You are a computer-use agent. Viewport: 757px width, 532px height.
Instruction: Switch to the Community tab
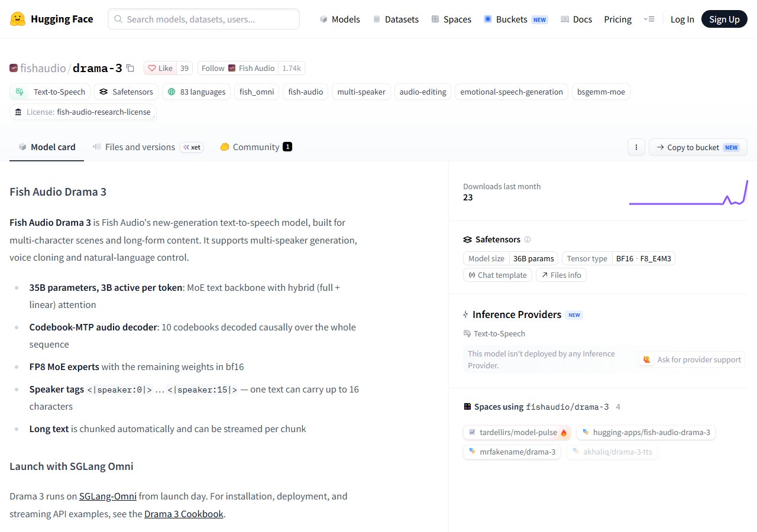click(x=256, y=147)
